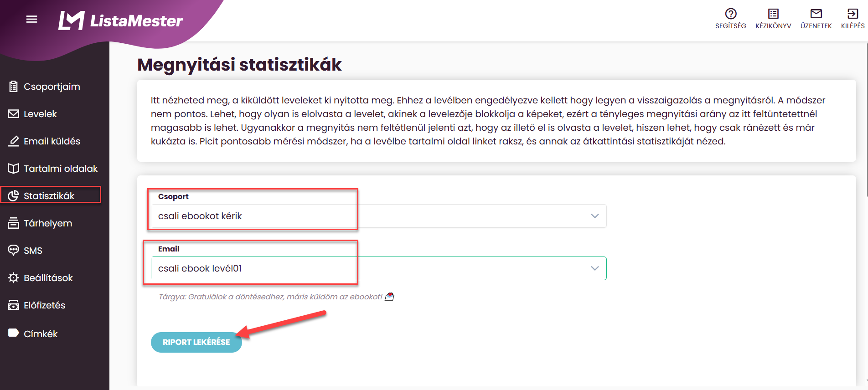Image resolution: width=868 pixels, height=390 pixels.
Task: Open Címkék menu label
Action: pos(41,334)
